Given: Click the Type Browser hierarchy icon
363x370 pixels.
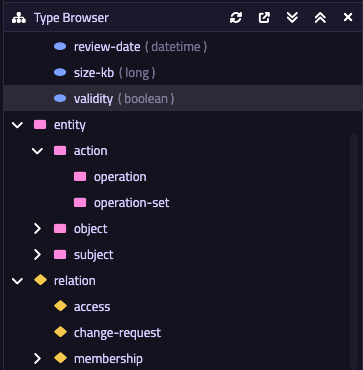Looking at the screenshot, I should 19,18.
